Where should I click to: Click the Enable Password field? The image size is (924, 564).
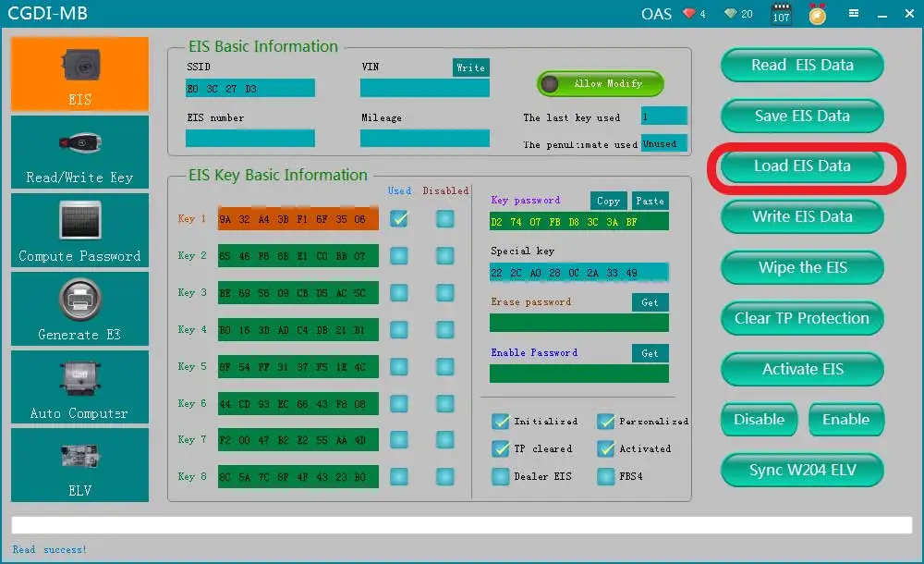[x=578, y=374]
